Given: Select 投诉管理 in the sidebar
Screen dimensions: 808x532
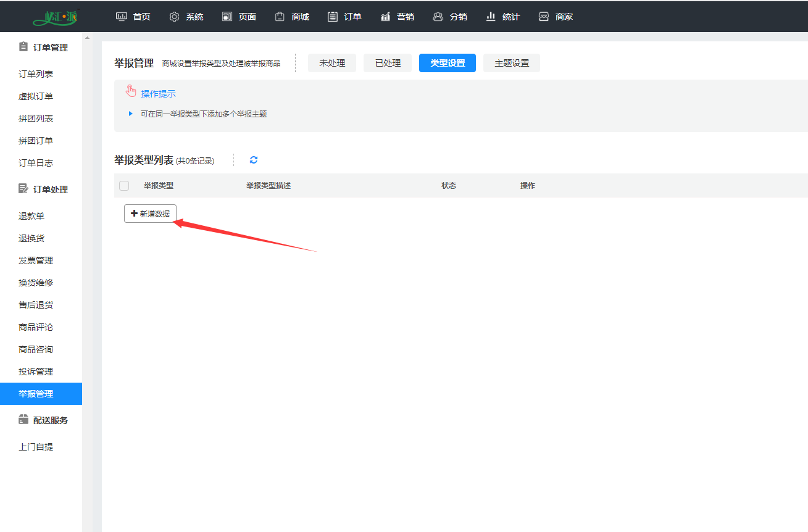Looking at the screenshot, I should tap(36, 372).
